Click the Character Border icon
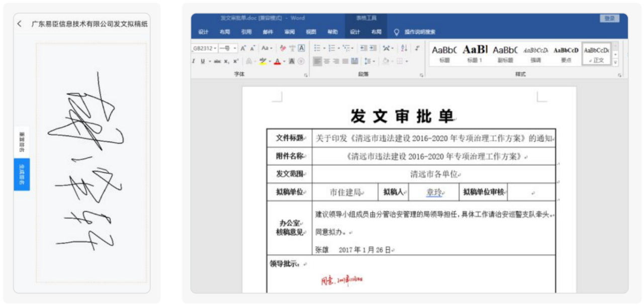 point(302,48)
